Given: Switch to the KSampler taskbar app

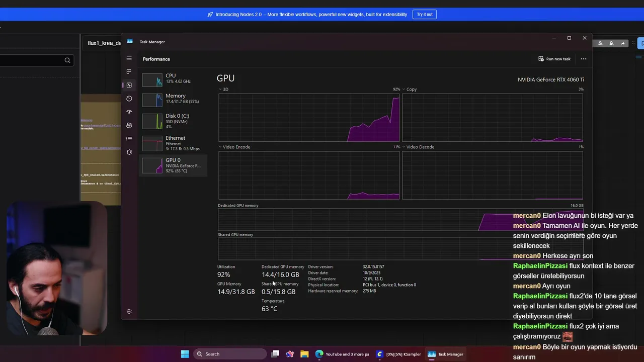Looking at the screenshot, I should coord(398,354).
